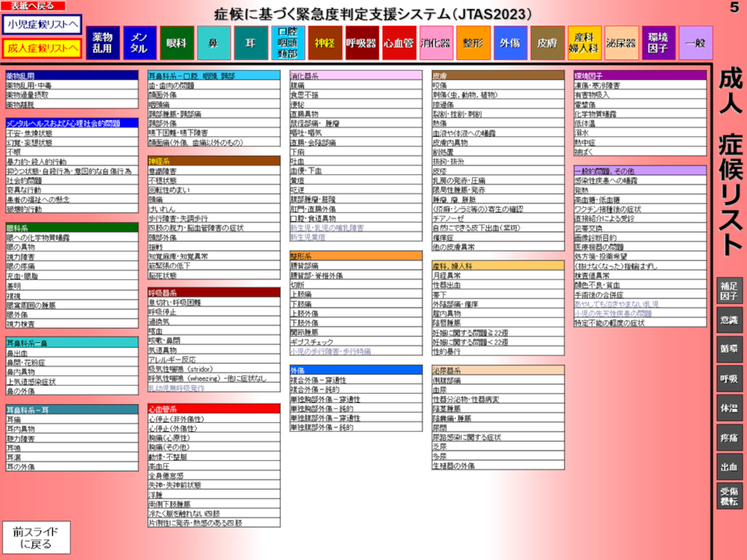This screenshot has width=747, height=560.
Task: Select the 眼科 green category tile
Action: click(x=177, y=43)
